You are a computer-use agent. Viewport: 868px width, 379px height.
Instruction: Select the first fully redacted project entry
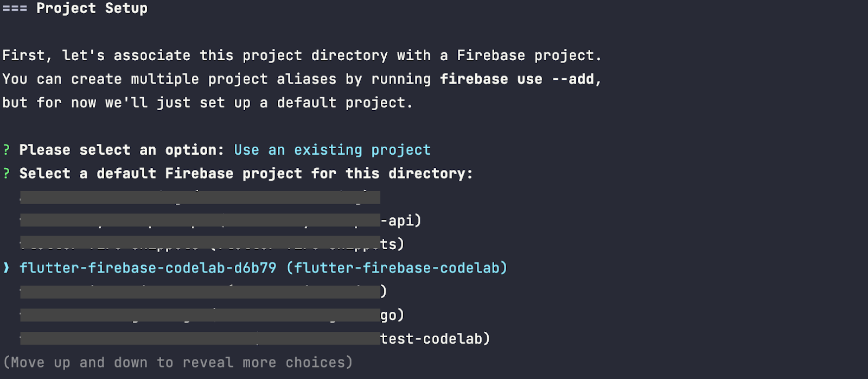tap(200, 197)
